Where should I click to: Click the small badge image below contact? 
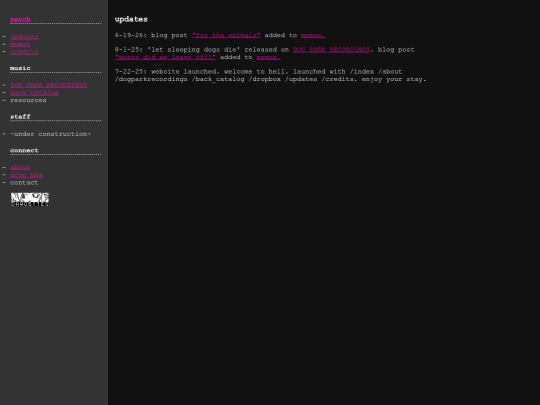tap(30, 199)
